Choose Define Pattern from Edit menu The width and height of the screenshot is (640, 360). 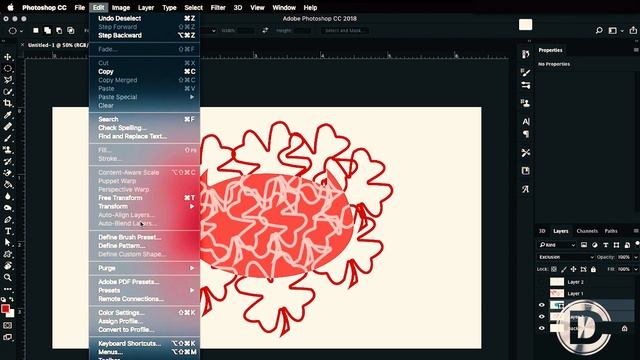[x=144, y=246]
